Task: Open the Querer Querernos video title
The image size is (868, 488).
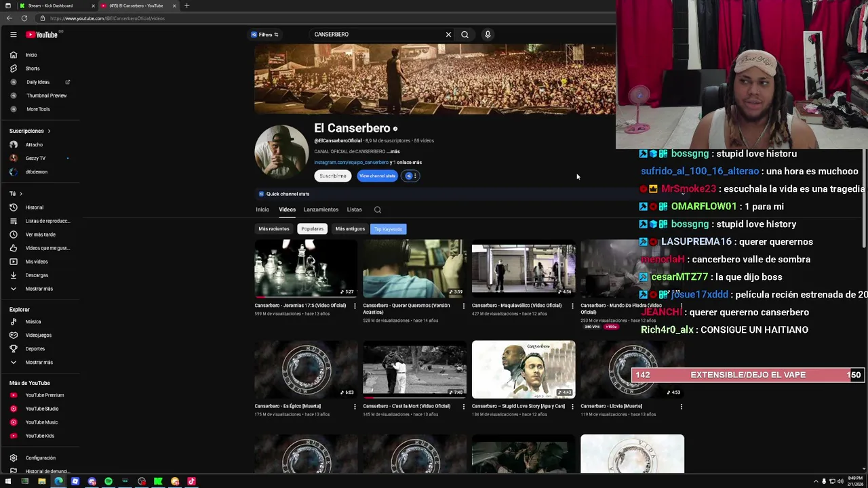Action: [406, 309]
